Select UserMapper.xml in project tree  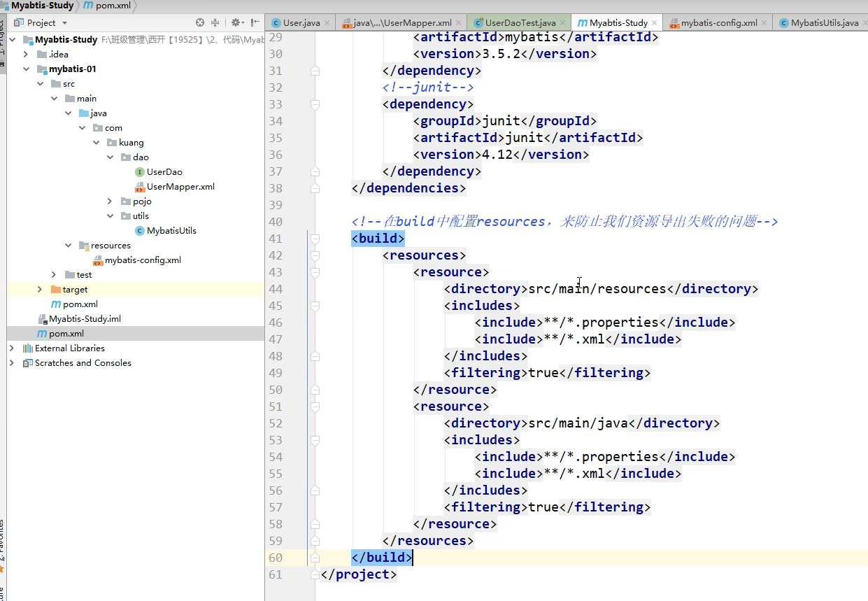pyautogui.click(x=180, y=187)
